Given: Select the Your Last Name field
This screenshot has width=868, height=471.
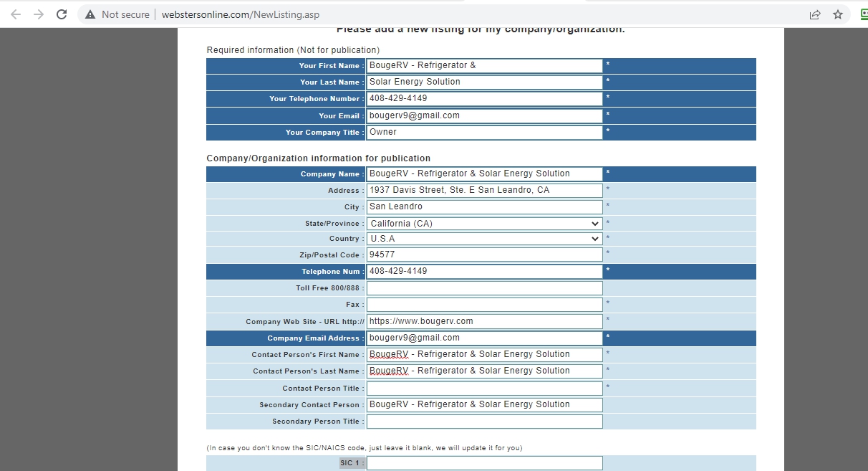Looking at the screenshot, I should (484, 82).
